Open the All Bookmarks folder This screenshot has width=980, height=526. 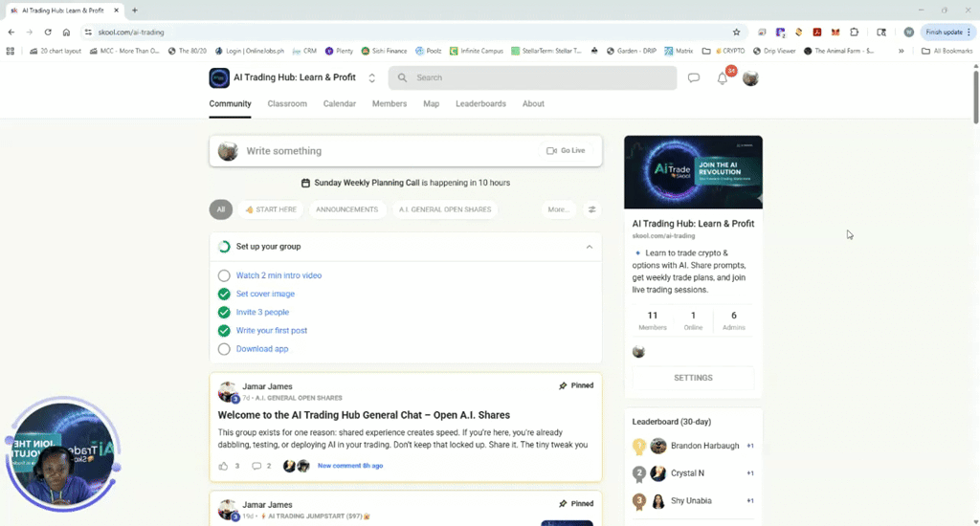pyautogui.click(x=947, y=51)
